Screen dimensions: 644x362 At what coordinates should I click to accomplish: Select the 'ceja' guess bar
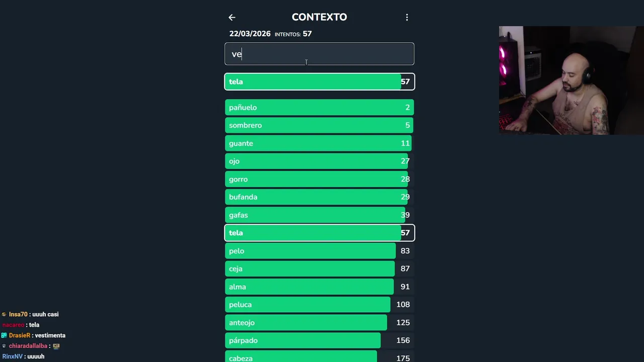click(319, 269)
